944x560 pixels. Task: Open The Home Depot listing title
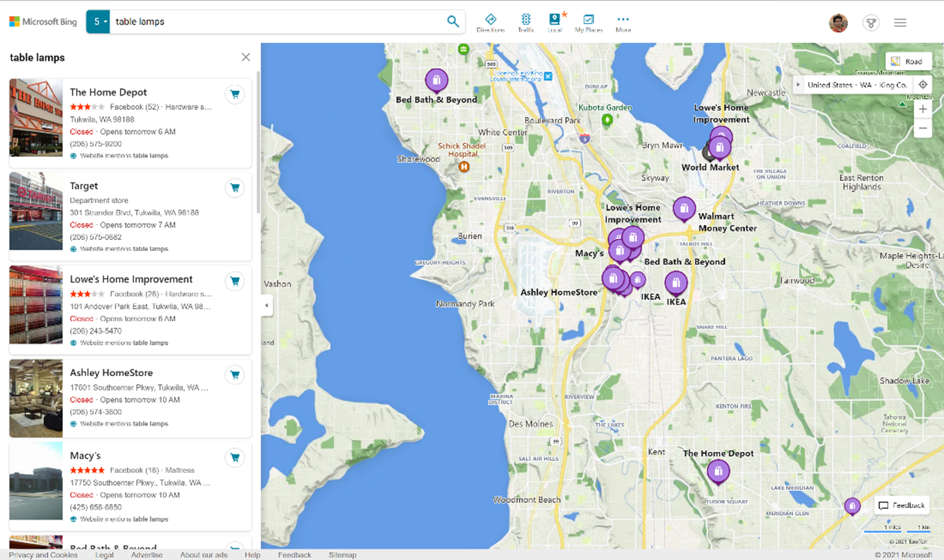(108, 92)
